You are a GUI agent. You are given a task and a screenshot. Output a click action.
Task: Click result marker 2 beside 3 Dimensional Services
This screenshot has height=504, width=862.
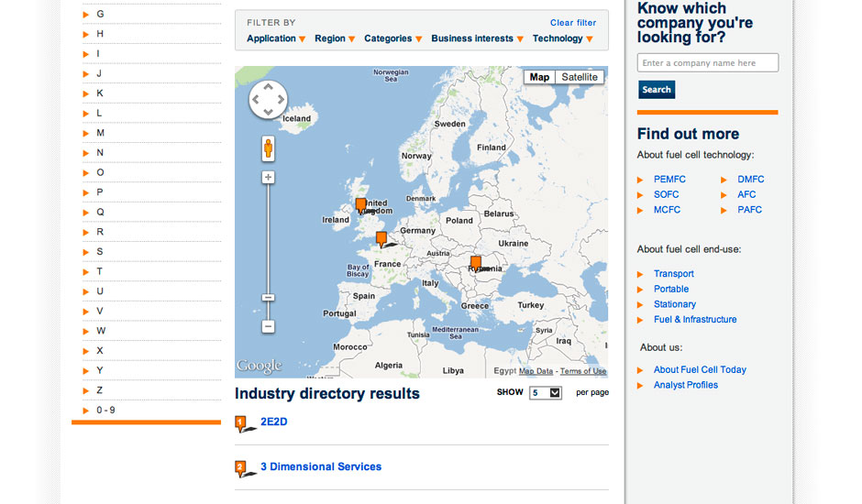coord(241,468)
